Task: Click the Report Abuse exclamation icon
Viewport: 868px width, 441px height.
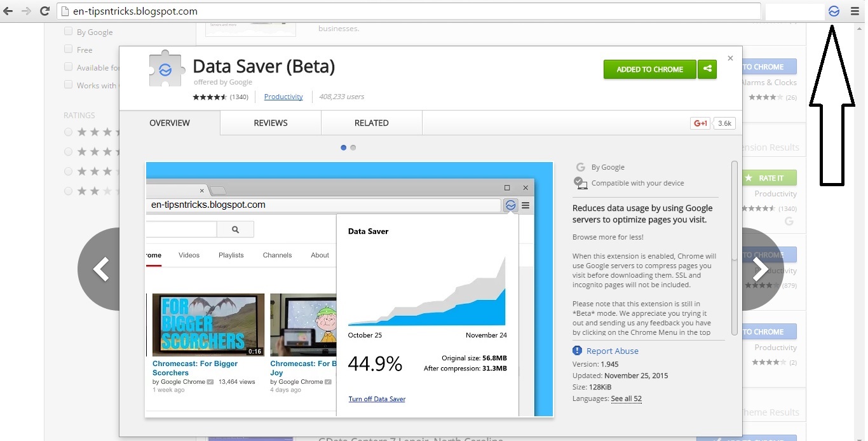Action: click(x=577, y=351)
